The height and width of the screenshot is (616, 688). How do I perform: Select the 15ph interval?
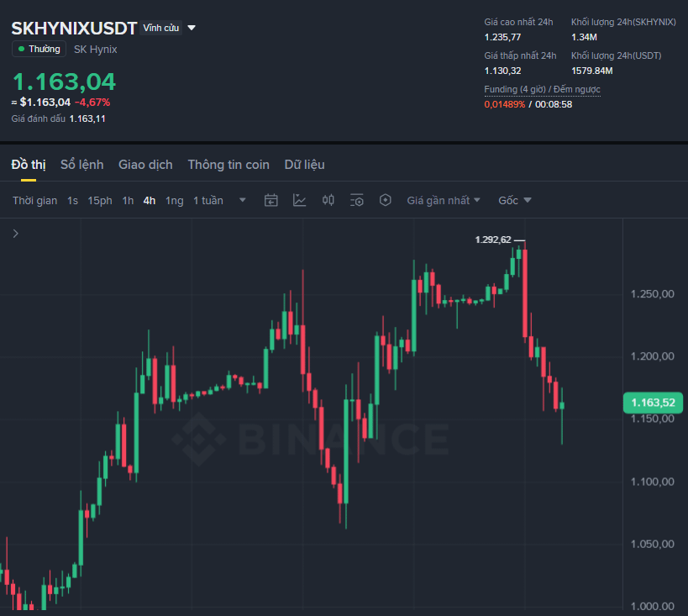100,201
